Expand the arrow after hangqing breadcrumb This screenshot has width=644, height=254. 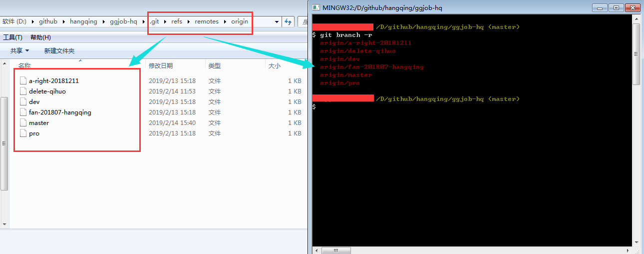pos(104,21)
